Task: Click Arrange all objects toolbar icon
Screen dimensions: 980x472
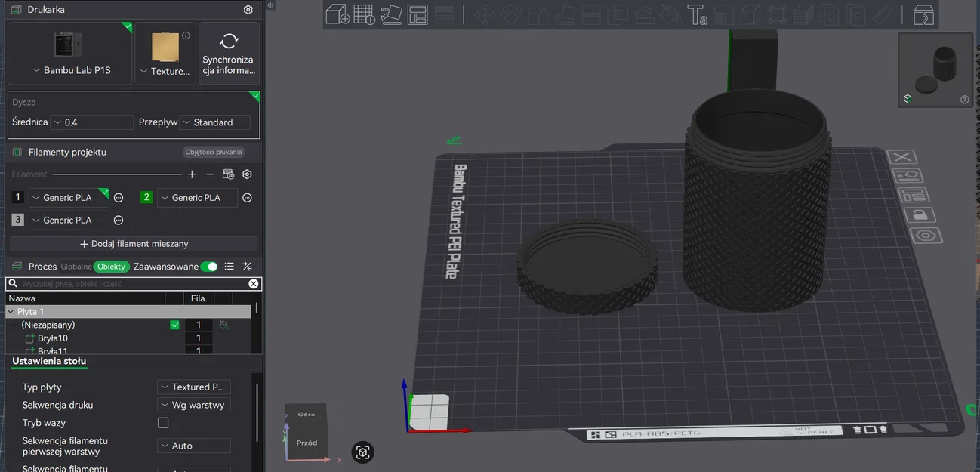Action: coord(418,14)
